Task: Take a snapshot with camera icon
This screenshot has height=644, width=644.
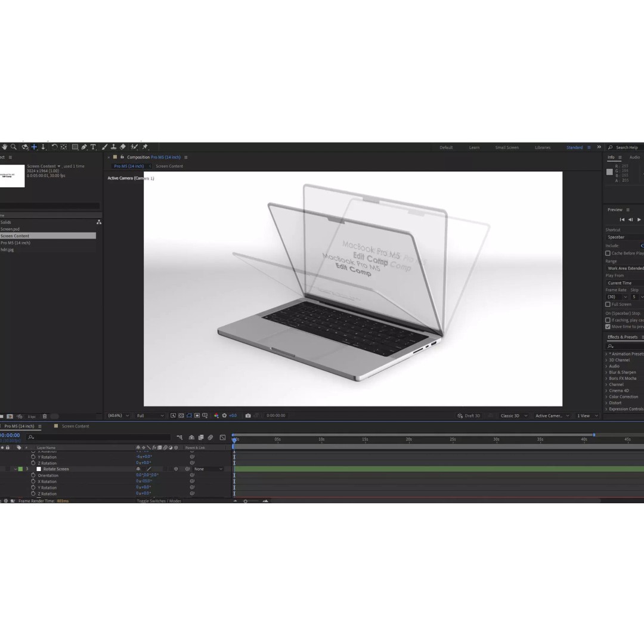Action: click(x=248, y=416)
